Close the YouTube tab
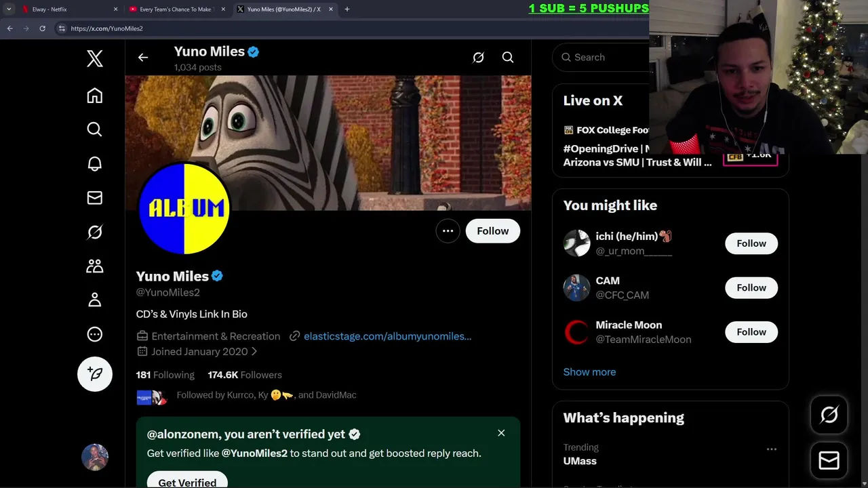 pos(223,9)
